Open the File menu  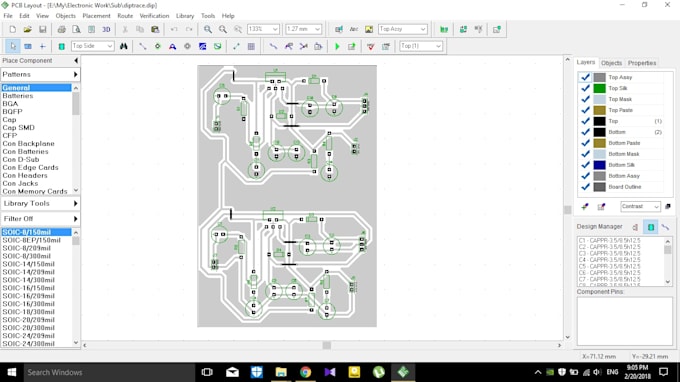click(x=8, y=16)
